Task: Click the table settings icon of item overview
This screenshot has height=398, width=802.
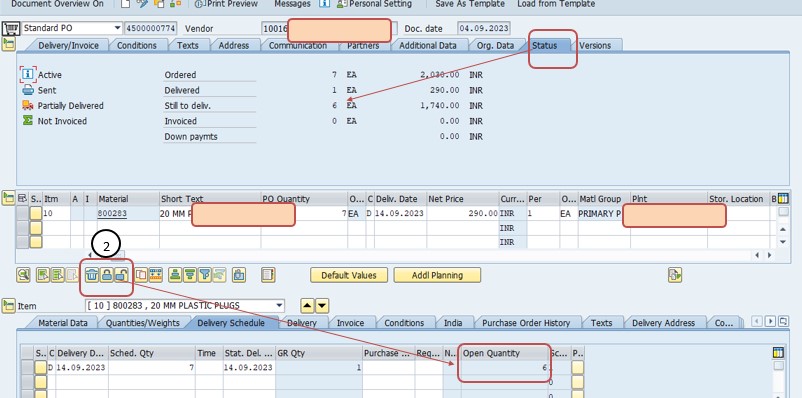Action: [783, 198]
